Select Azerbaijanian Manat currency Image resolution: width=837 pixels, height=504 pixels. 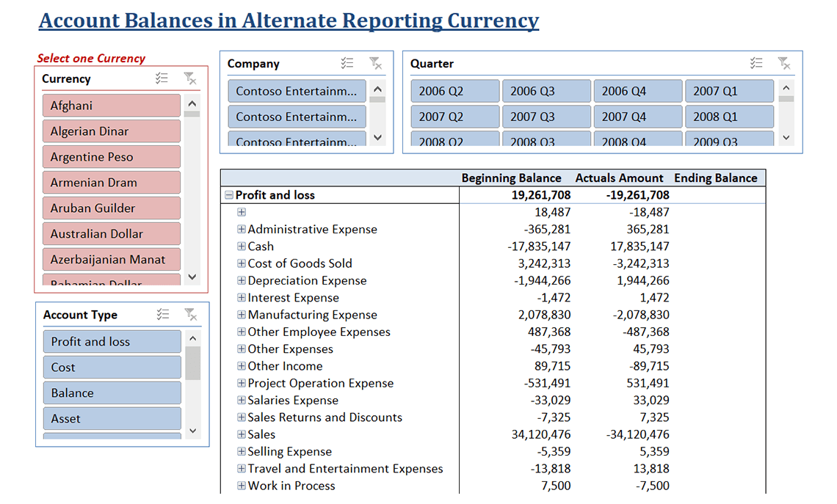(x=112, y=259)
